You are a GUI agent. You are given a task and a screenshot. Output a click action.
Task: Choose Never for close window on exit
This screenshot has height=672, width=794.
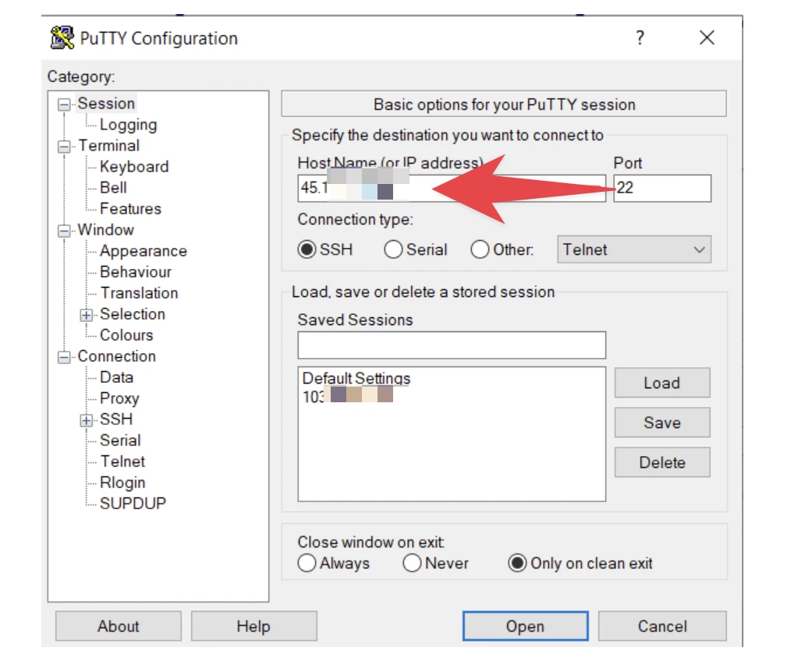pyautogui.click(x=412, y=563)
